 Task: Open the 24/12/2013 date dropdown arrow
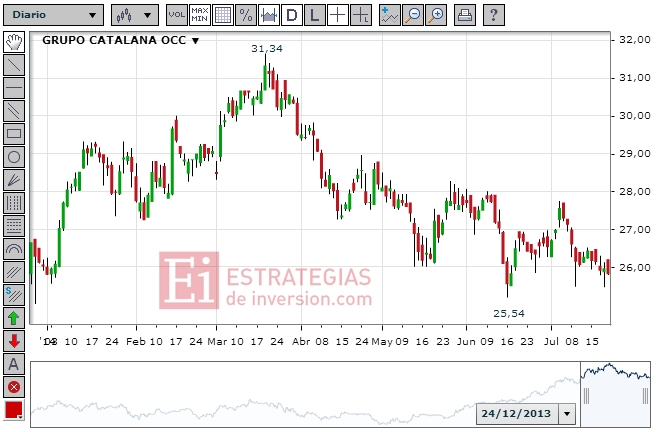point(567,414)
